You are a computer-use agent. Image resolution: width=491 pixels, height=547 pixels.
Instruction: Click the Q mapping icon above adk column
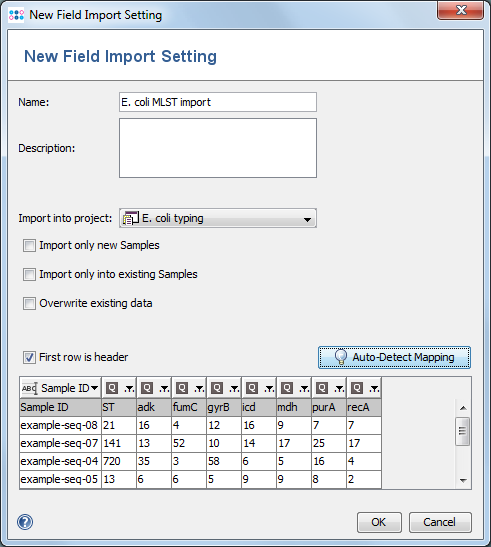tap(147, 388)
